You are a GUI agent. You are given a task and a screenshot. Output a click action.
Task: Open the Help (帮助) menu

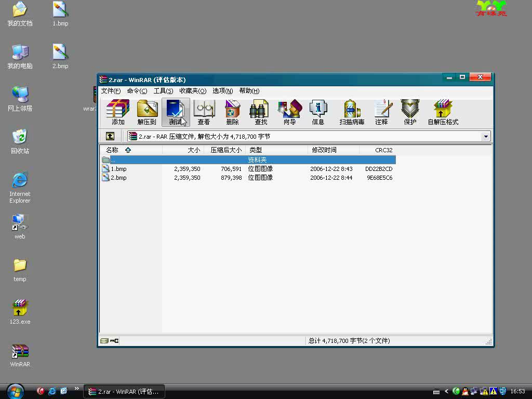(249, 91)
